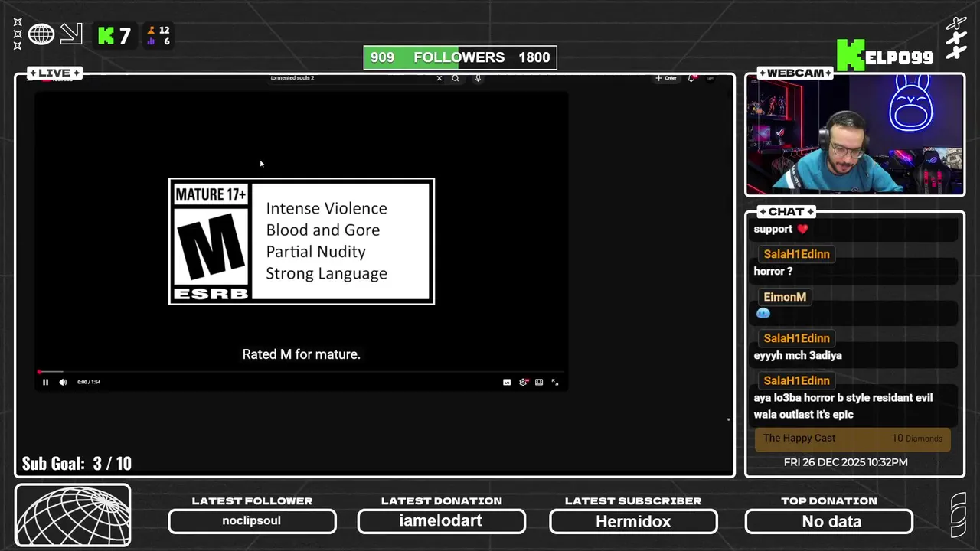Click latest subscriber 'Hermidox' box
980x551 pixels.
pos(633,521)
